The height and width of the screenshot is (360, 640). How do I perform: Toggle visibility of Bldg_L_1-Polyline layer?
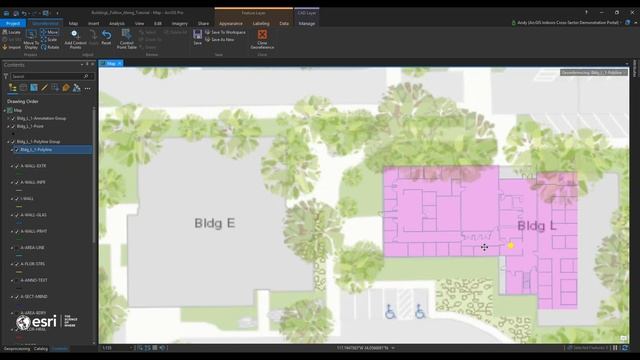point(17,150)
